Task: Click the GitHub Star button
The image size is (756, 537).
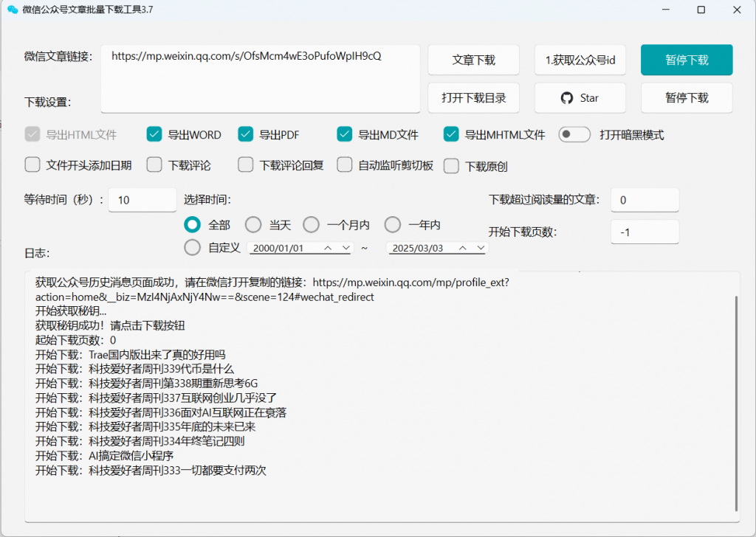Action: click(580, 98)
